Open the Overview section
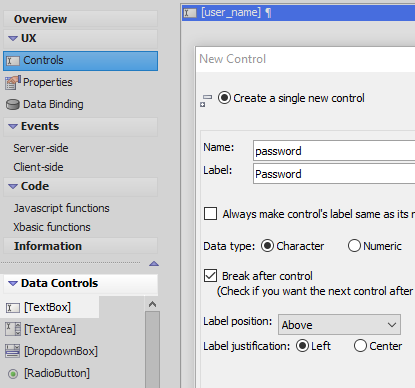This screenshot has width=415, height=388. [x=80, y=19]
